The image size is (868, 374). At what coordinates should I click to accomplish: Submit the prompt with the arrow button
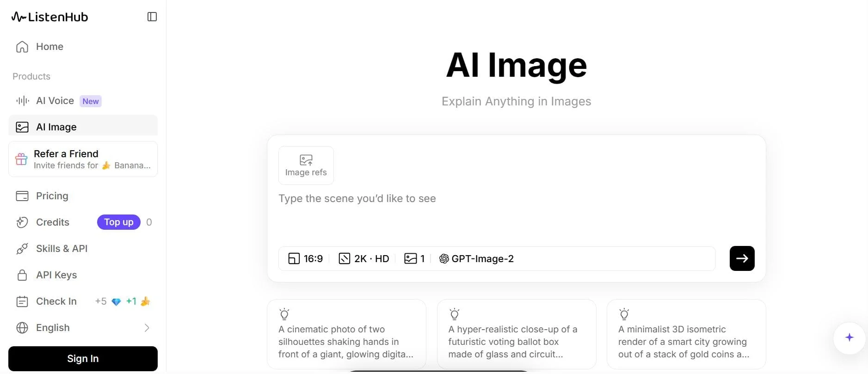point(742,258)
